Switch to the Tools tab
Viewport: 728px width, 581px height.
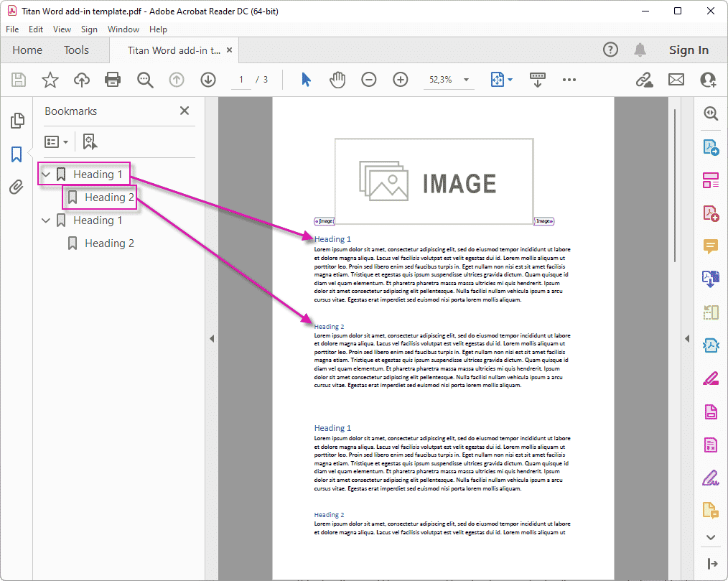(x=76, y=50)
